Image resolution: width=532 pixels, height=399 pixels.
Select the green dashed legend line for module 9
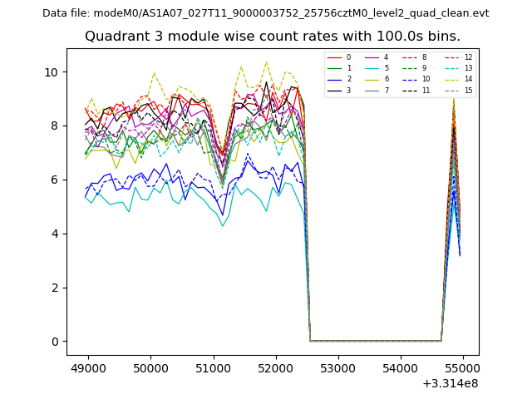coord(409,68)
